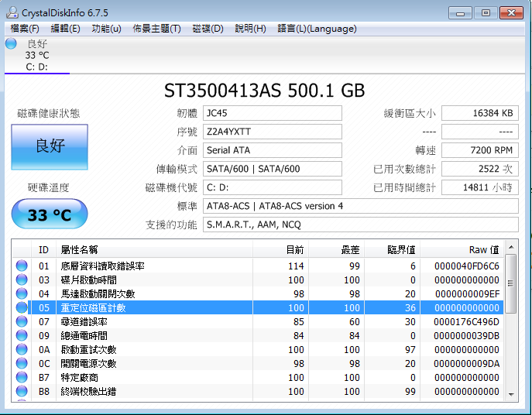
Task: Click the ID column header
Action: tap(44, 250)
